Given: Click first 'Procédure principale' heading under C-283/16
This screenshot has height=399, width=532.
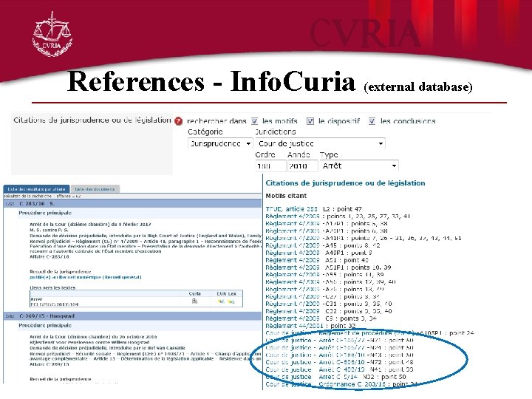Looking at the screenshot, I should 45,213.
